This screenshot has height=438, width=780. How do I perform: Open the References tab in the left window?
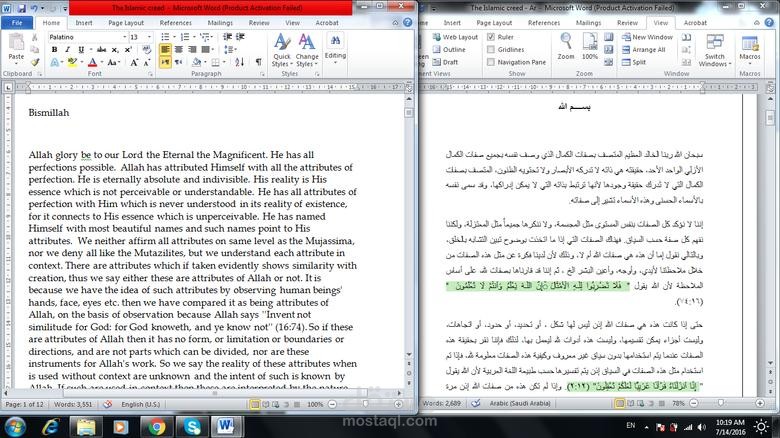pyautogui.click(x=176, y=22)
